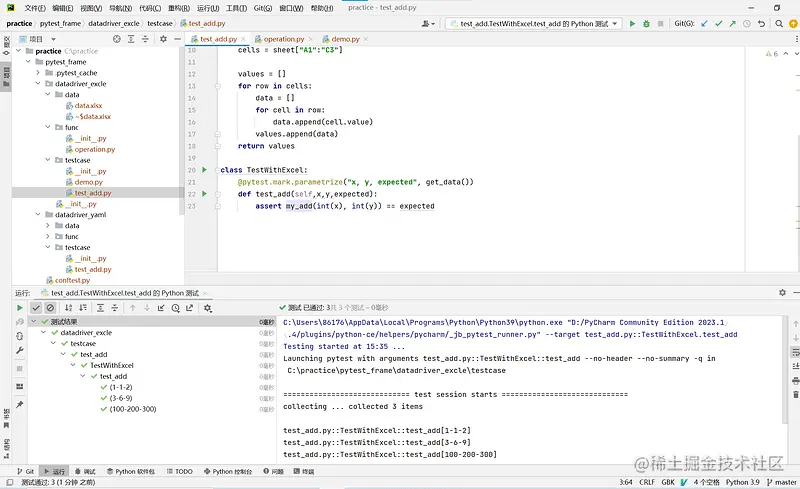Switch to the operation.py editor tab

pyautogui.click(x=284, y=39)
